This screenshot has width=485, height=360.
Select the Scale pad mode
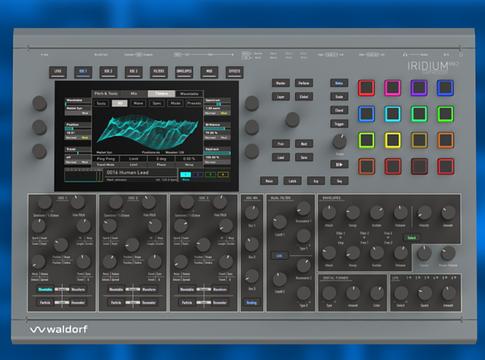tap(339, 97)
